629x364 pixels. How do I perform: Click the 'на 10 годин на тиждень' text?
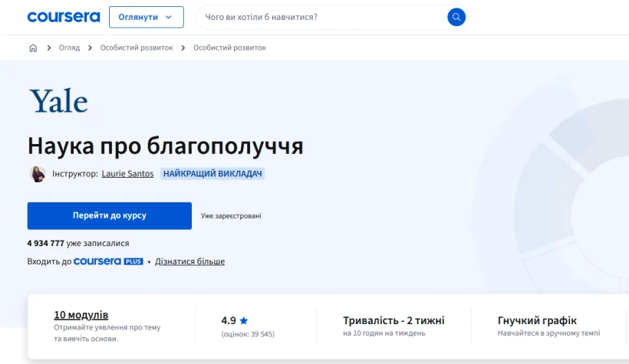pyautogui.click(x=384, y=333)
